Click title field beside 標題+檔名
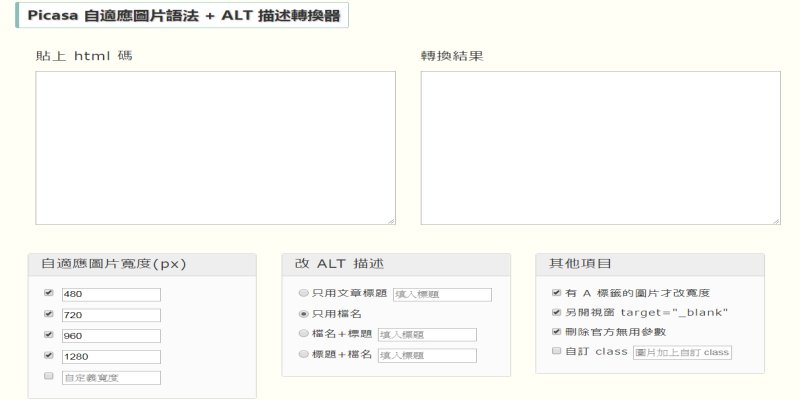This screenshot has width=800, height=400. [x=427, y=356]
